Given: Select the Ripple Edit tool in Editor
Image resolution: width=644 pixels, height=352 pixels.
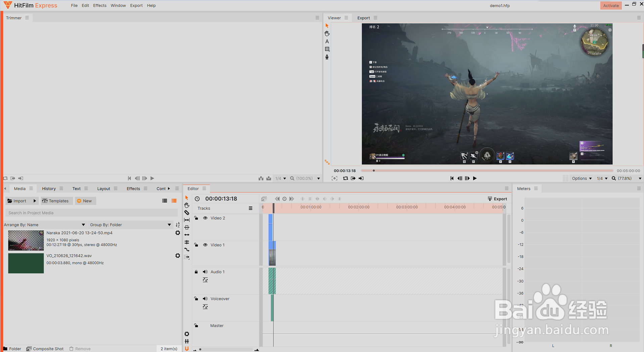Looking at the screenshot, I should point(187,235).
